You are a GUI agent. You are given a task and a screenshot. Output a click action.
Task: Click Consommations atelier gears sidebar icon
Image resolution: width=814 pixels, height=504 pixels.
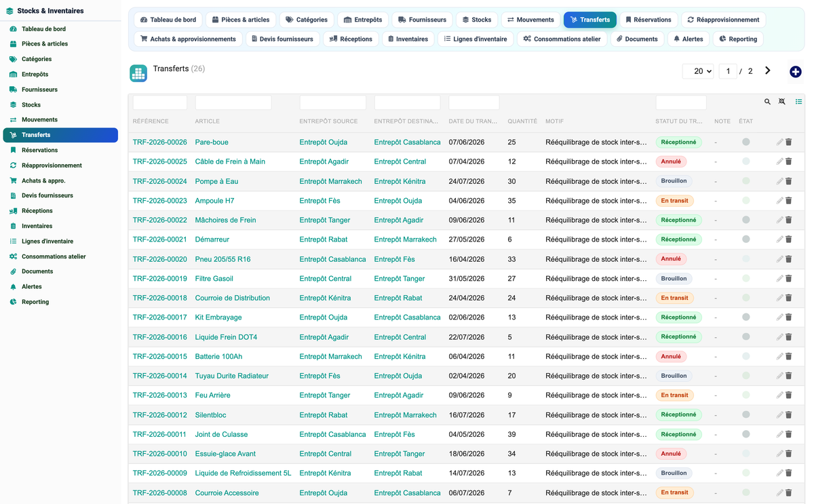pos(13,256)
